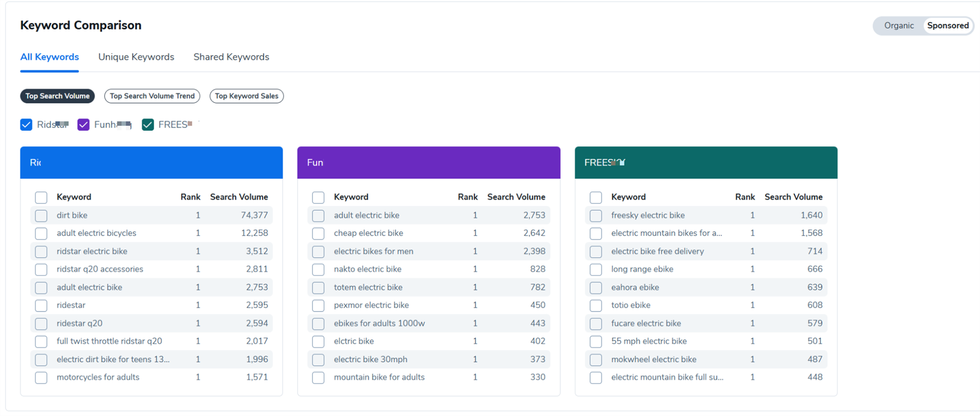Image resolution: width=980 pixels, height=416 pixels.
Task: Tick checkbox for fucare electric bike
Action: point(596,324)
